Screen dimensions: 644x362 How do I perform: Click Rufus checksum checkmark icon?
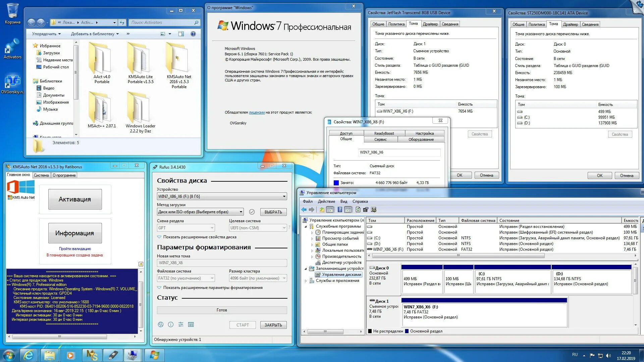coord(252,212)
